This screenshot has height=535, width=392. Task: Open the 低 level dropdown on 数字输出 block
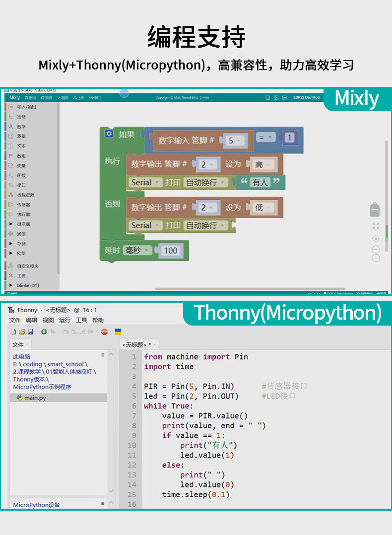point(262,207)
